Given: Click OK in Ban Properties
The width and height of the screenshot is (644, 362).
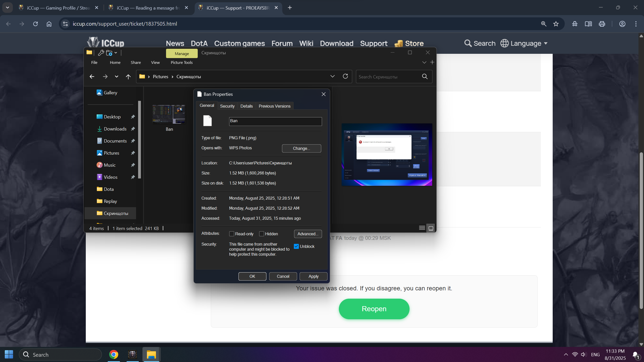Looking at the screenshot, I should [x=252, y=276].
